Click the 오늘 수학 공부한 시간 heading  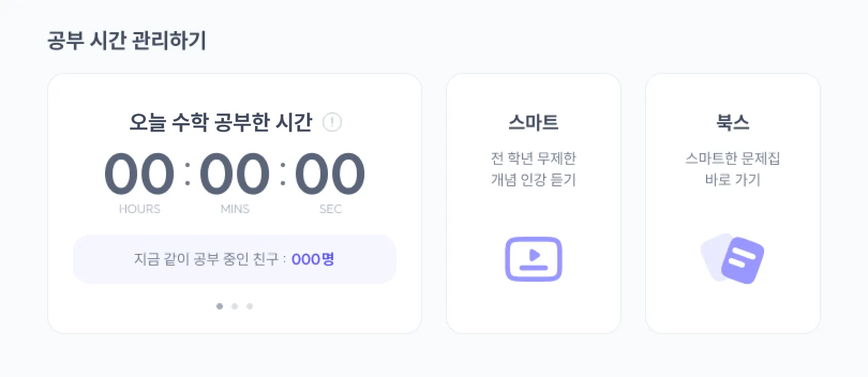[220, 122]
